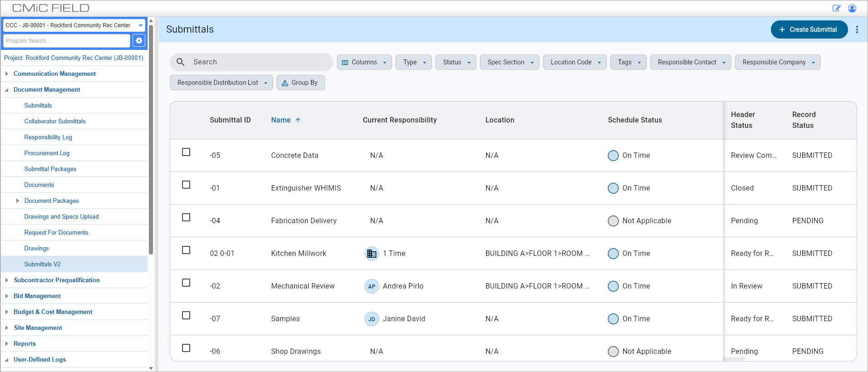Image resolution: width=868 pixels, height=372 pixels.
Task: Open the program search settings gear
Action: pos(139,40)
